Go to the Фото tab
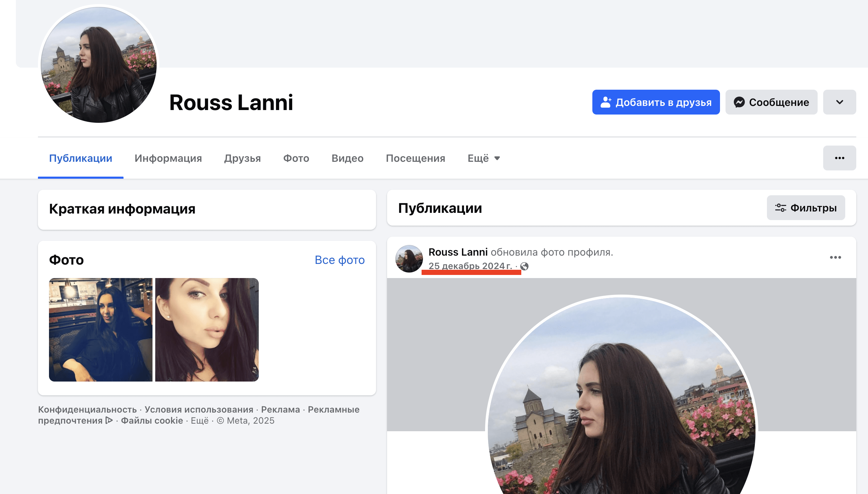868x494 pixels. tap(296, 158)
